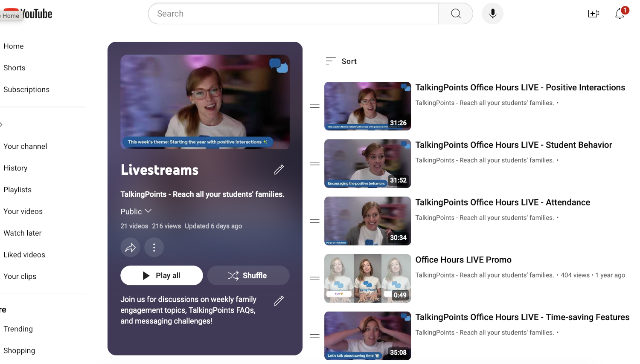Image resolution: width=640 pixels, height=364 pixels.
Task: Click the 30:34 Attendance thumbnail
Action: [367, 221]
